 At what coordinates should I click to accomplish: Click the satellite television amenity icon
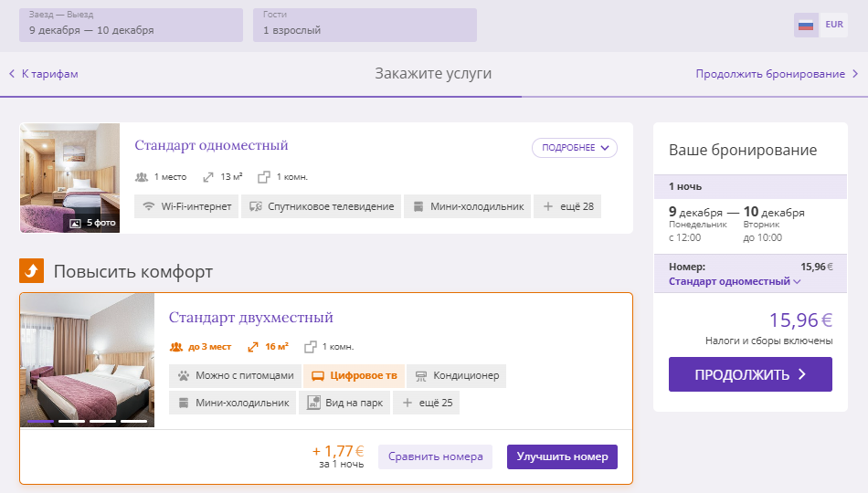tap(255, 206)
